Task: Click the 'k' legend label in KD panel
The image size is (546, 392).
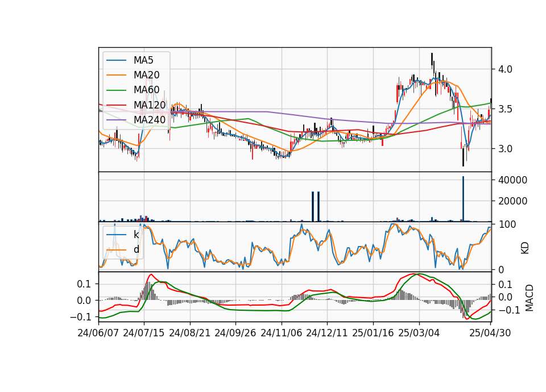Action: click(x=136, y=235)
